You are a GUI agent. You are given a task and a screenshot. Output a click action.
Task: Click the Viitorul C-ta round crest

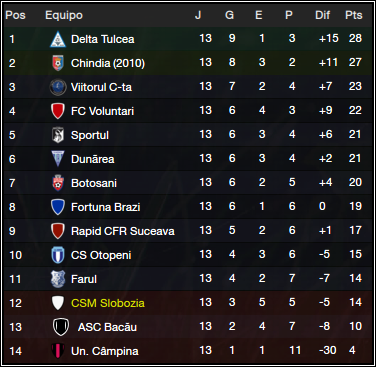click(58, 87)
